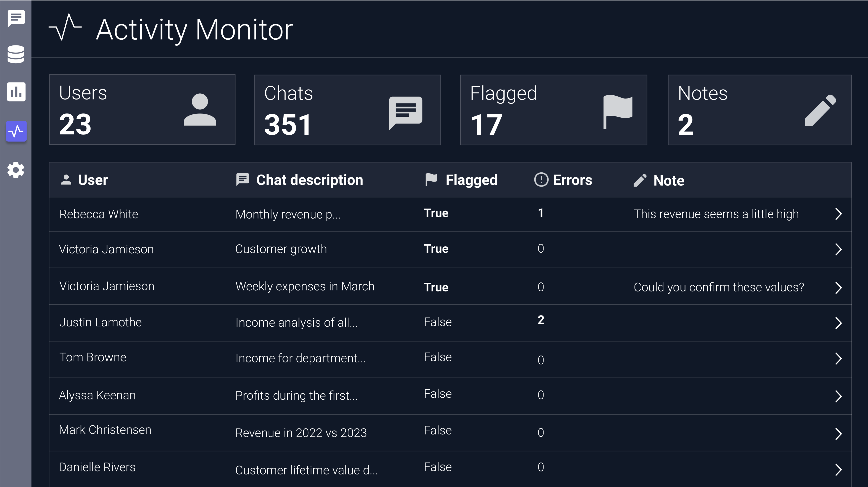Click 'Customer growth' chat description
Image resolution: width=868 pixels, height=487 pixels.
pos(281,249)
